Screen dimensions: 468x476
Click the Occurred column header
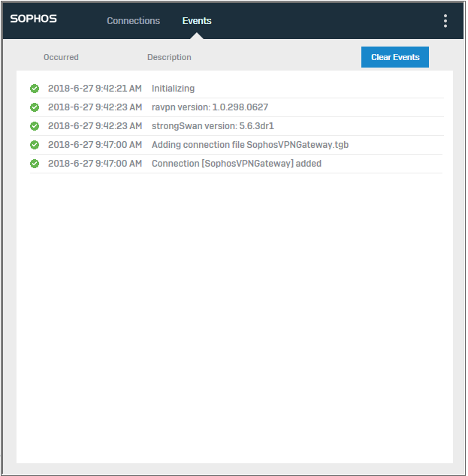(x=61, y=57)
